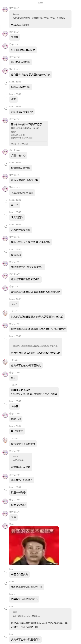
Task: Select the message about 'YYT想买个M.2硬盘'
Action: pyautogui.click(x=34, y=392)
